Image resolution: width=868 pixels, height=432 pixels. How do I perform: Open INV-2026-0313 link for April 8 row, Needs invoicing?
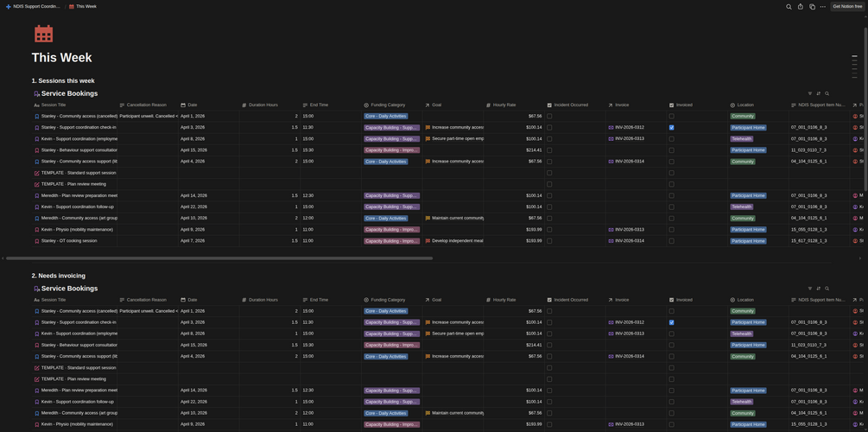tap(630, 334)
